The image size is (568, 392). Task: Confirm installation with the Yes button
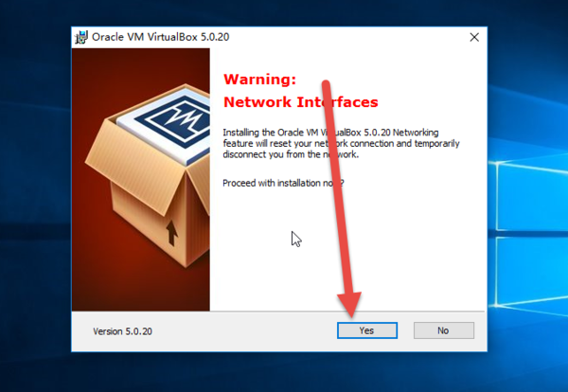click(x=367, y=330)
